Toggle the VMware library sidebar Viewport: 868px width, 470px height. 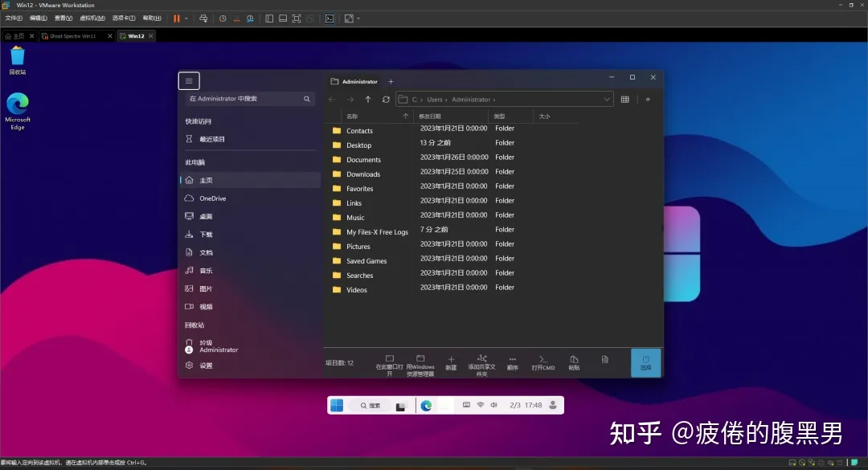269,18
